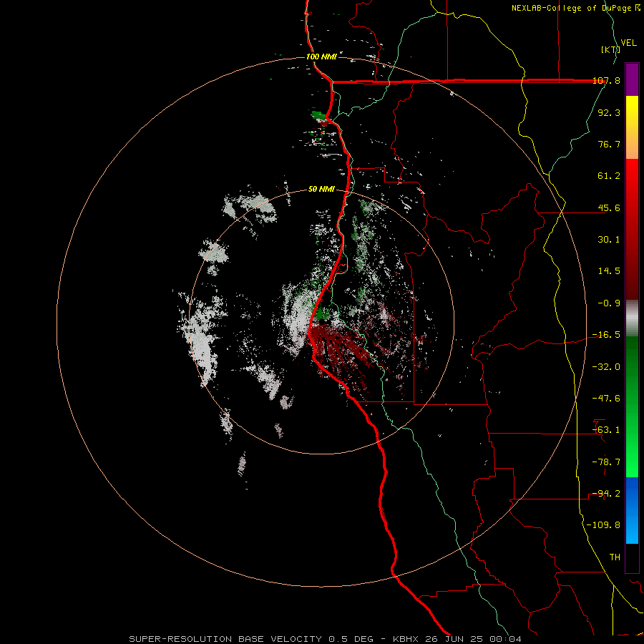Click the TH label on the legend
Image resolution: width=644 pixels, height=644 pixels.
615,557
